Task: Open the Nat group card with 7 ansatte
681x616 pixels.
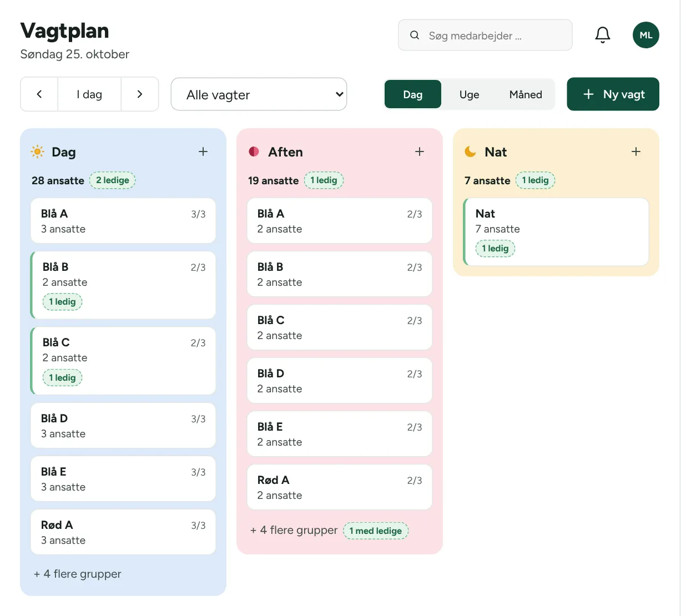Action: coord(556,232)
